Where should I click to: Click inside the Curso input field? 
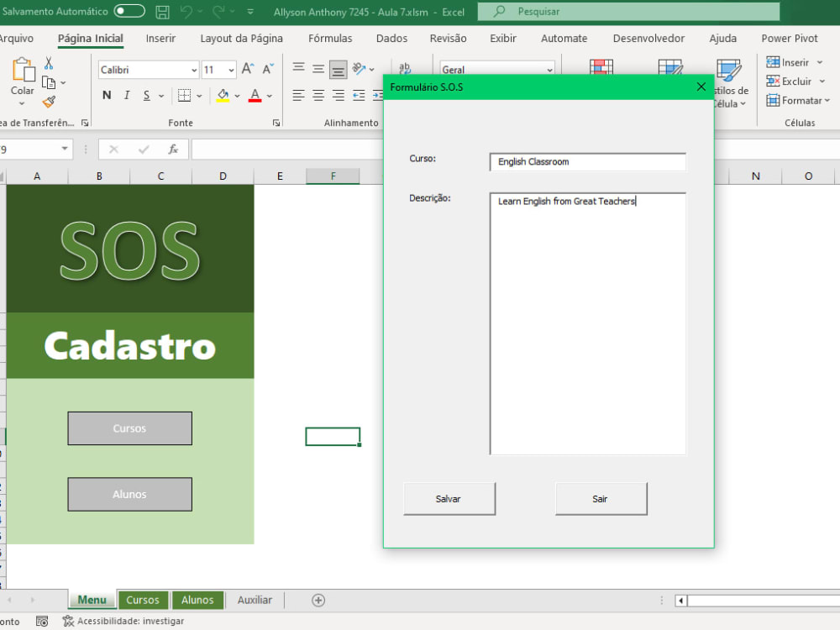(x=586, y=161)
